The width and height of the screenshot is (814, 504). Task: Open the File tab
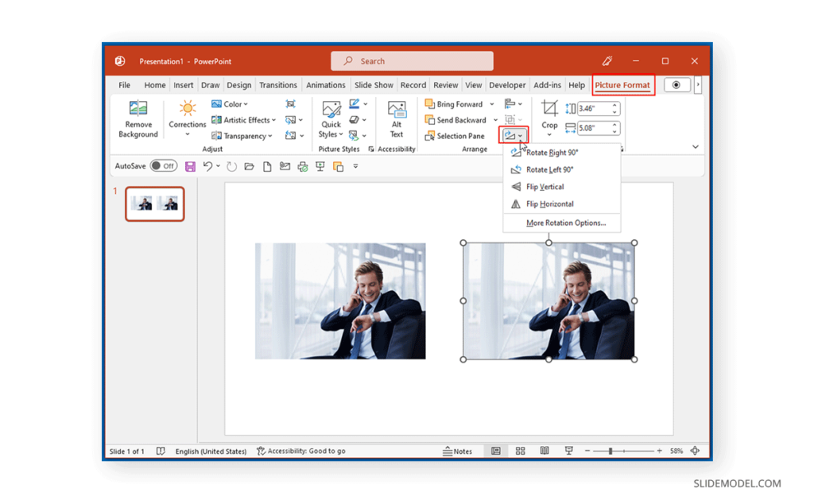click(x=124, y=85)
